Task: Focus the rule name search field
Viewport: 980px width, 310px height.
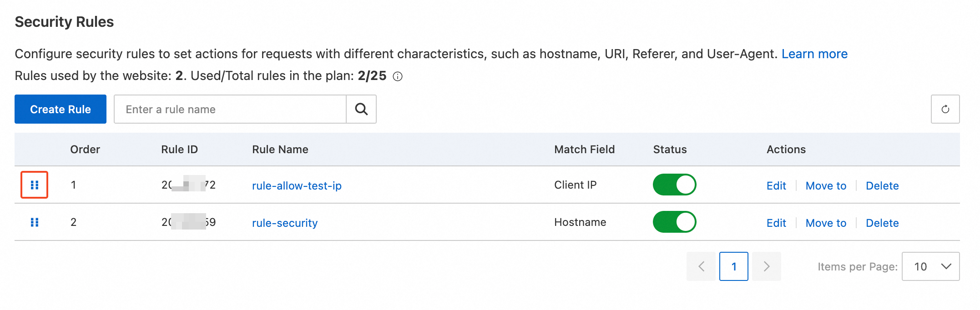Action: (230, 109)
